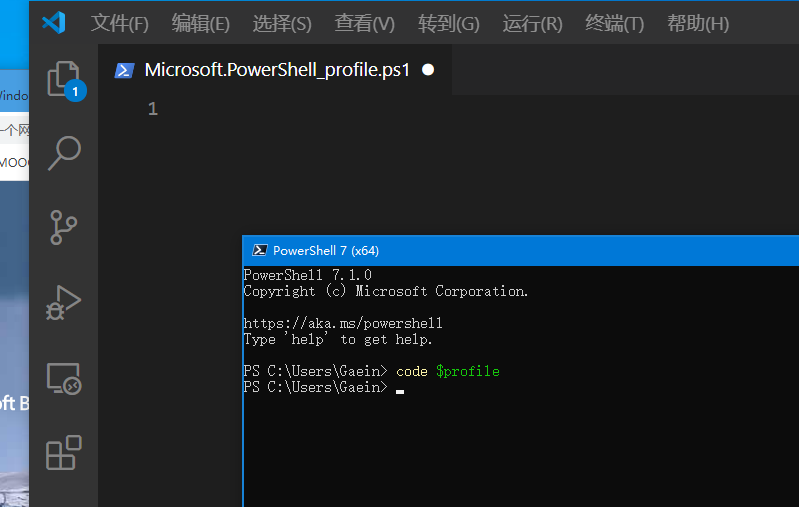Open the Run and Debug view
Viewport: 799px width, 507px height.
64,303
